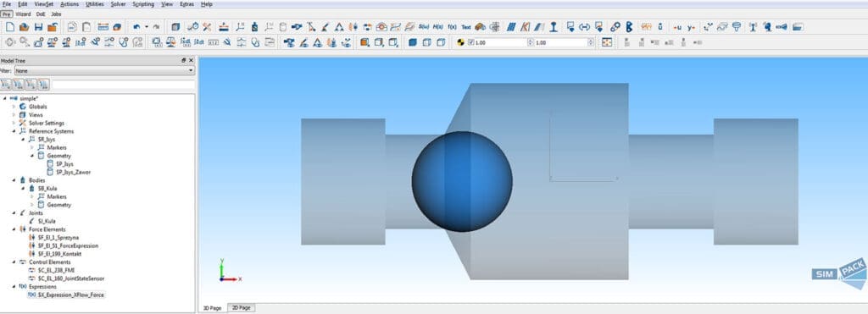Open the undo history dropdown arrow

click(x=146, y=26)
